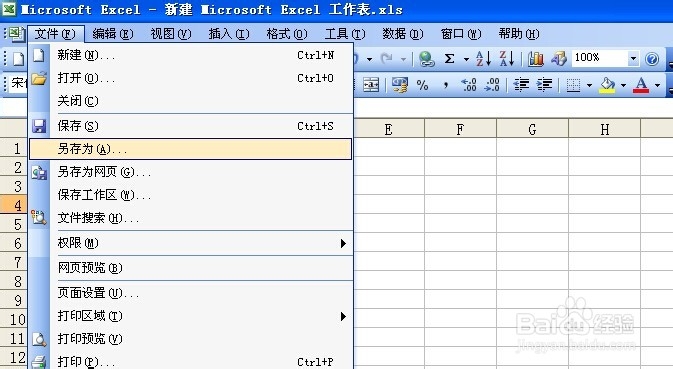Screen dimensions: 673x369
Task: Open the 编辑(E) menu
Action: click(x=112, y=33)
